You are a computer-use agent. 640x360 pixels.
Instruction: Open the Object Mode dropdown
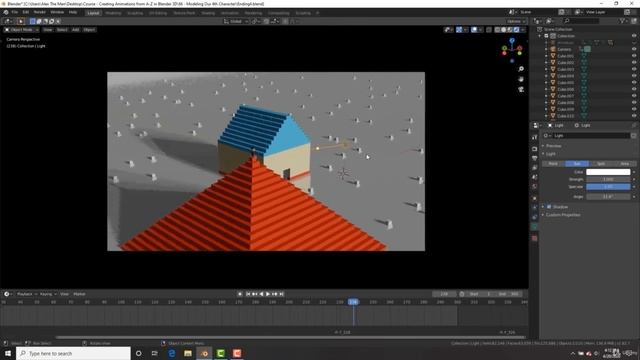tap(22, 30)
